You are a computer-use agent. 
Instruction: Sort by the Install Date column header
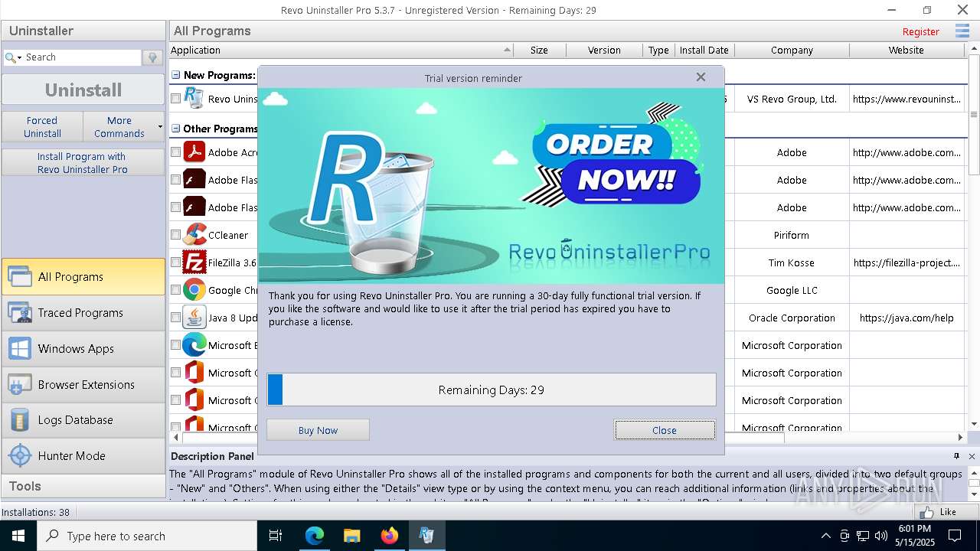click(704, 50)
